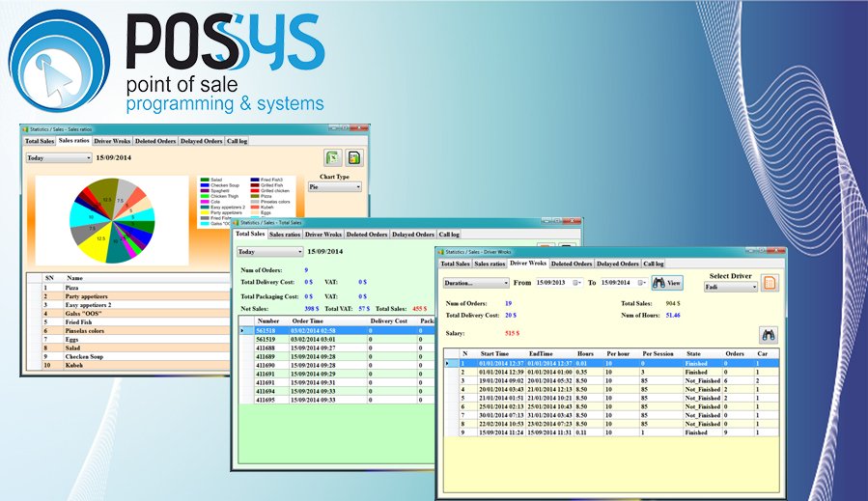Viewport: 868px width, 501px height.
Task: Switch to Total Sales tab in Driver Wroks window
Action: click(455, 264)
